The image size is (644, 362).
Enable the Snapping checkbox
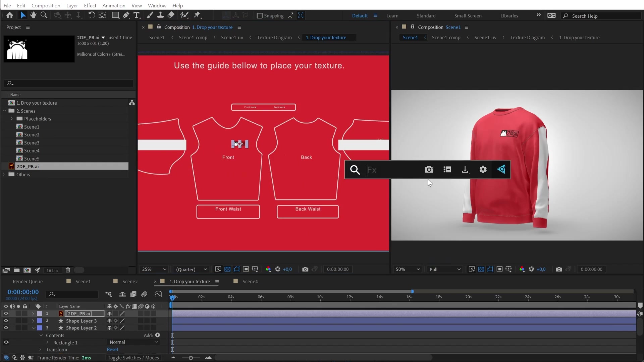pos(259,16)
